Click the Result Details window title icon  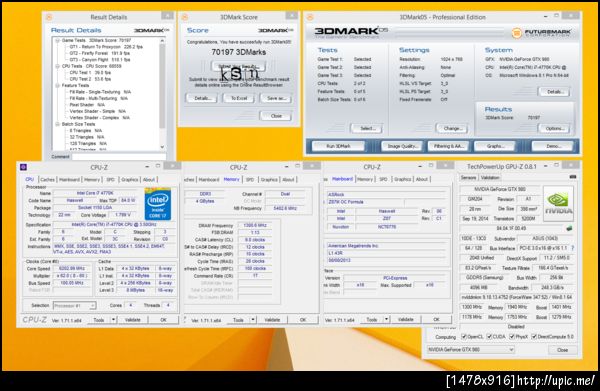pyautogui.click(x=49, y=17)
